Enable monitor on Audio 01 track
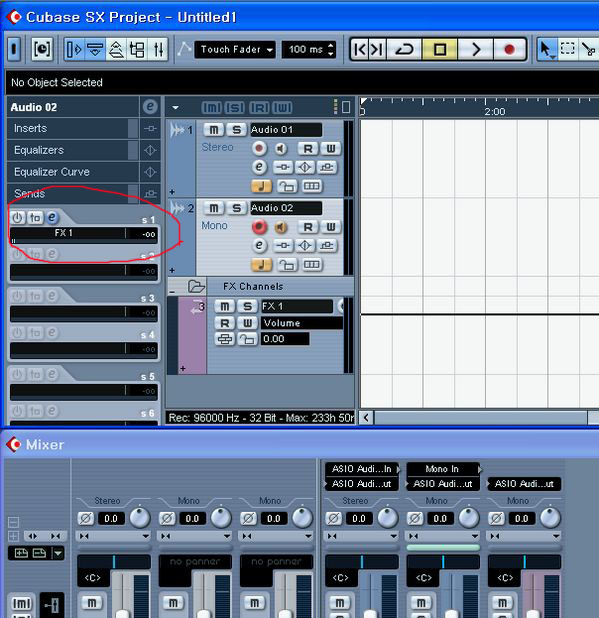The width and height of the screenshot is (599, 618). (x=281, y=149)
